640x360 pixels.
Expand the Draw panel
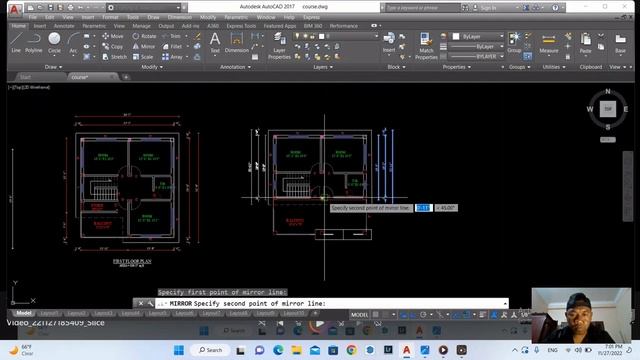click(53, 67)
